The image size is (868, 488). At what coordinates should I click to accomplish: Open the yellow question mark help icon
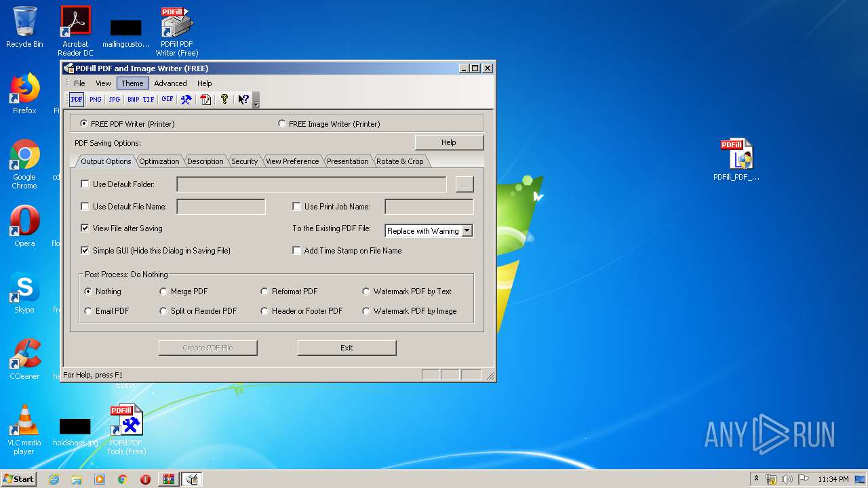point(224,100)
